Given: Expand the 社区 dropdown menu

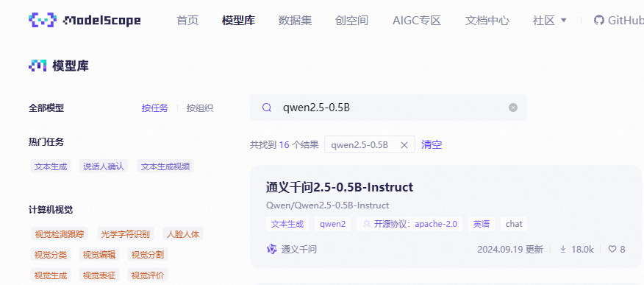Looking at the screenshot, I should coord(550,20).
